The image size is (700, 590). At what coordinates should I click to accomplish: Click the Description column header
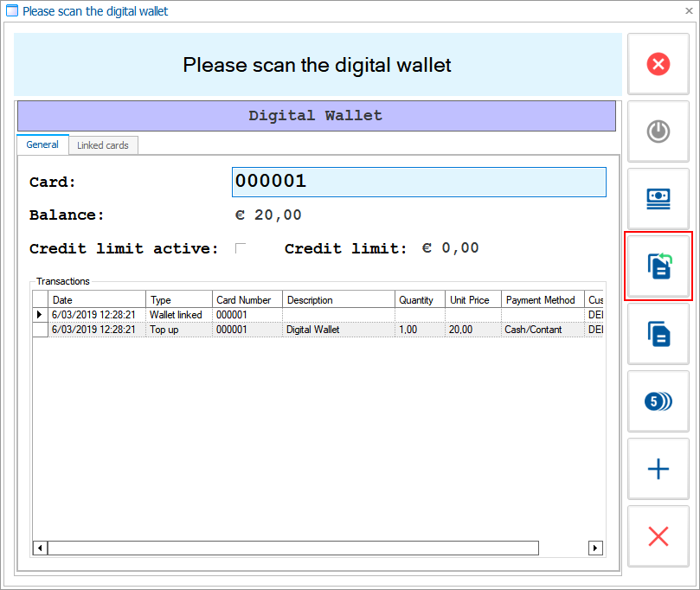(x=338, y=300)
